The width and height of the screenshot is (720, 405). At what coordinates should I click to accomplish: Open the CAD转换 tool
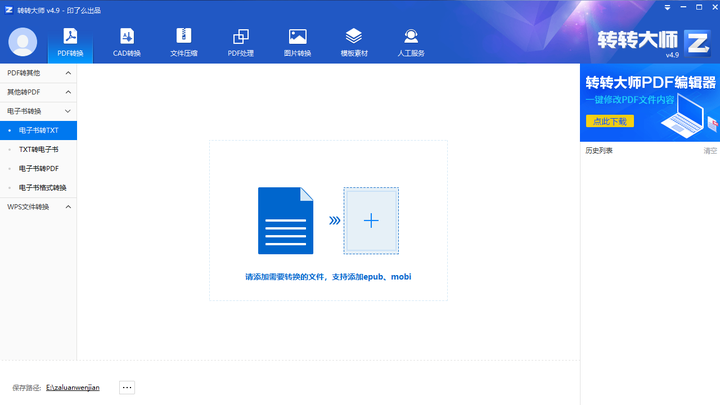click(127, 42)
